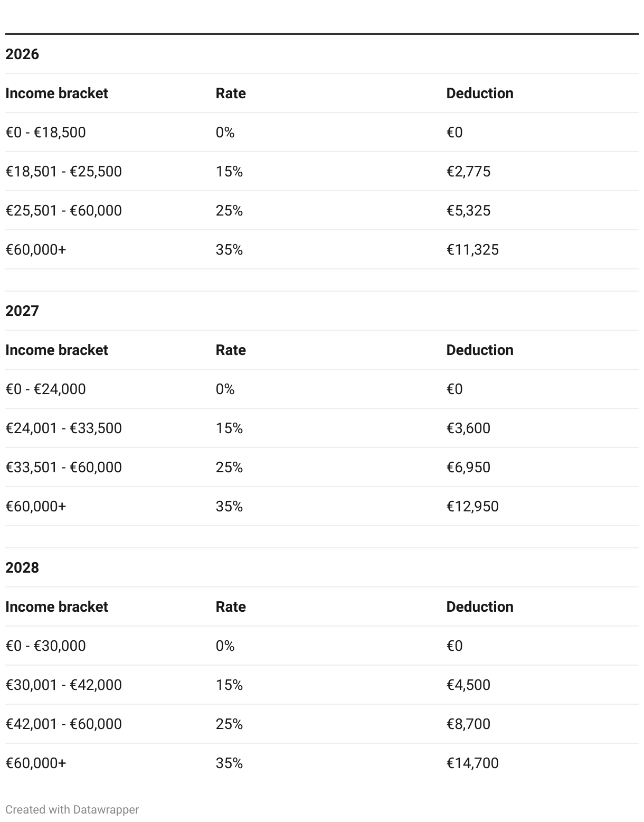Click the 2028 section heading

pos(22,567)
